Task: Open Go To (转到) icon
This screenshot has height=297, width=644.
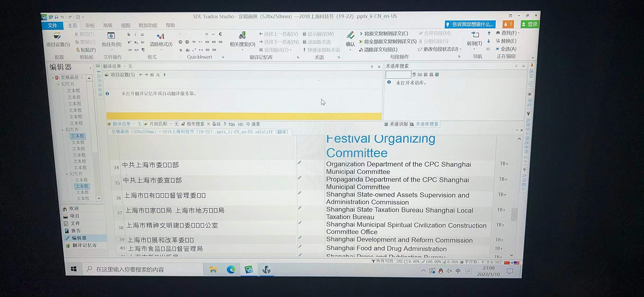Action: [475, 34]
